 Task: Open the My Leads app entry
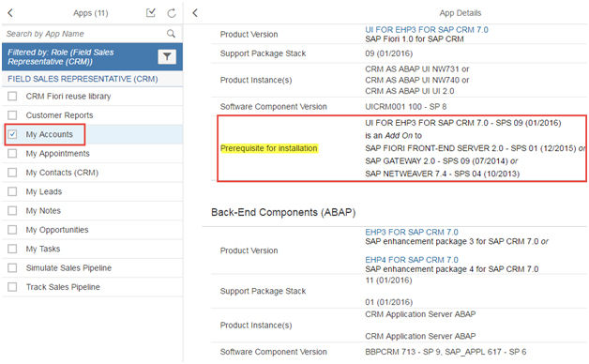pyautogui.click(x=43, y=191)
